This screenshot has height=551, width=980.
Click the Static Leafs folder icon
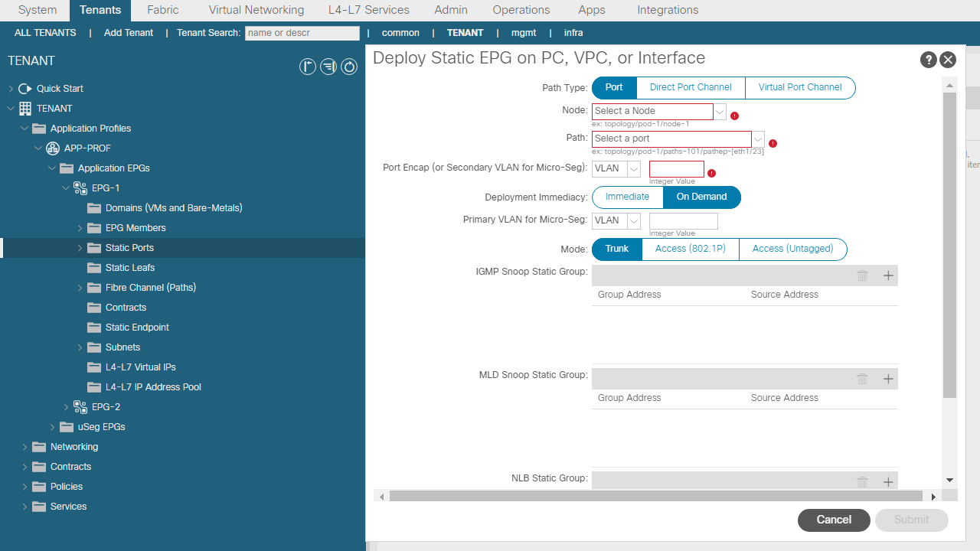point(94,268)
